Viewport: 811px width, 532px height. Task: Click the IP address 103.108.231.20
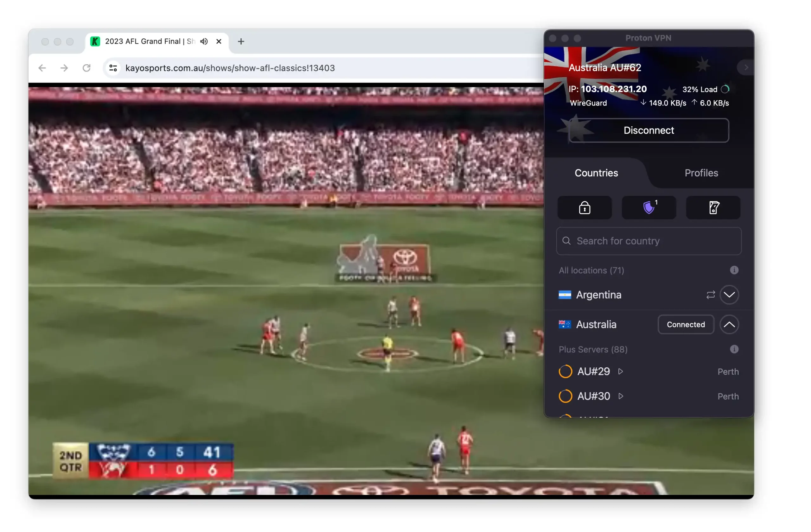click(x=613, y=89)
